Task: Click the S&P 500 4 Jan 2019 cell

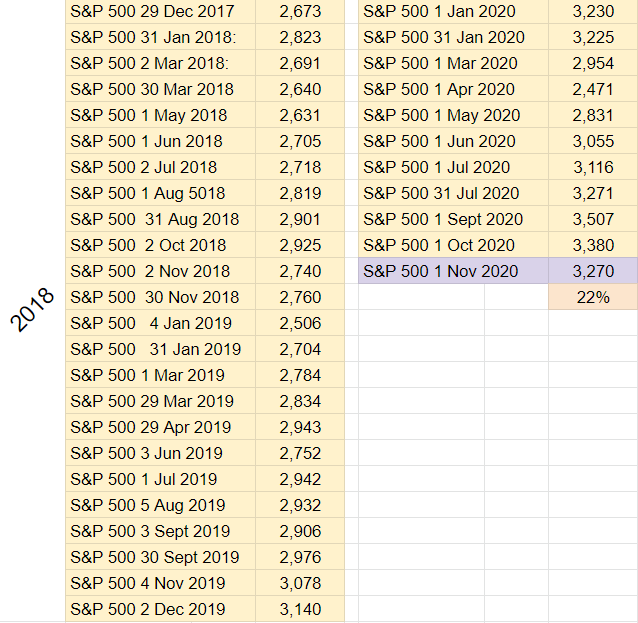Action: 160,324
